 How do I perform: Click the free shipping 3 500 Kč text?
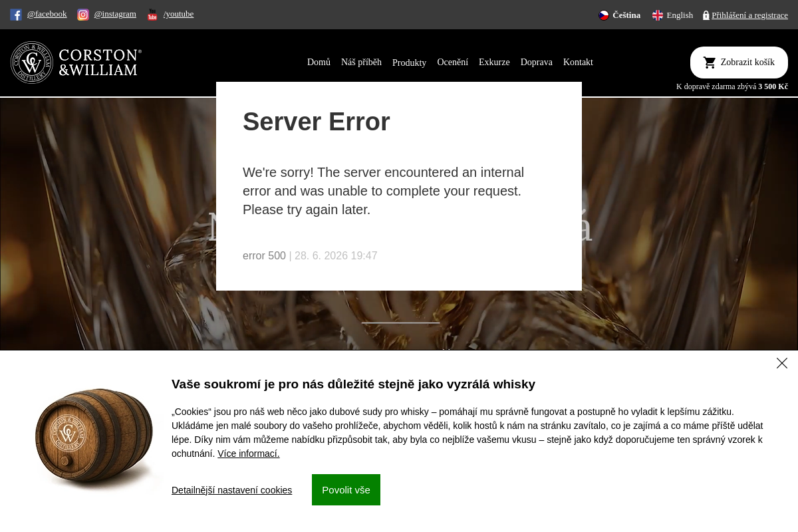tap(773, 86)
